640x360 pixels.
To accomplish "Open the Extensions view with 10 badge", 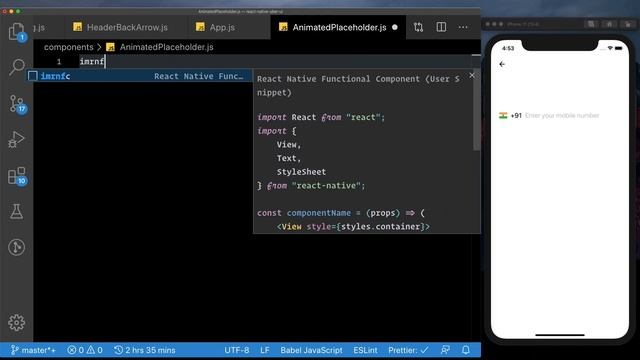I will (16, 176).
